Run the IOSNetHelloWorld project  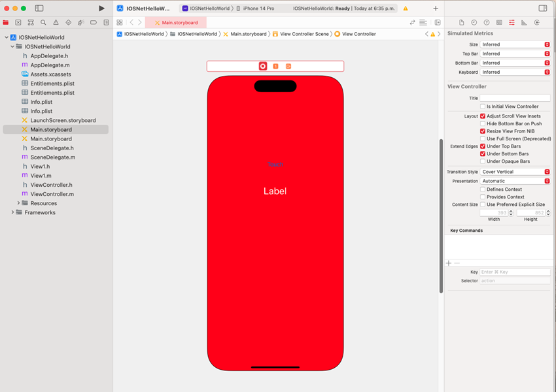click(x=101, y=8)
